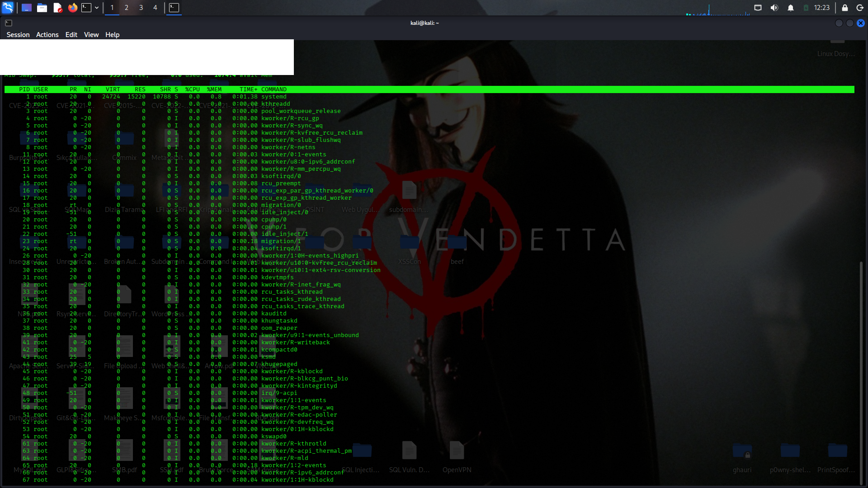Click the running terminal task button in panel

[x=174, y=8]
